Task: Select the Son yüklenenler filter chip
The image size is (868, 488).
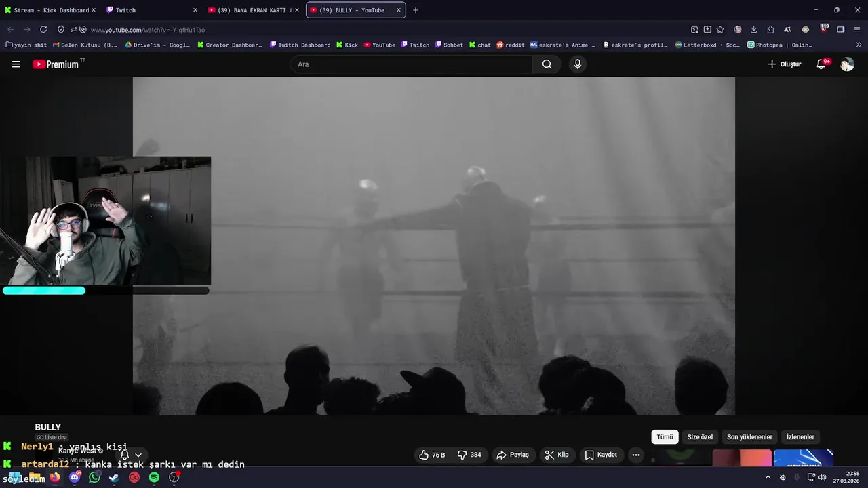Action: pyautogui.click(x=749, y=437)
